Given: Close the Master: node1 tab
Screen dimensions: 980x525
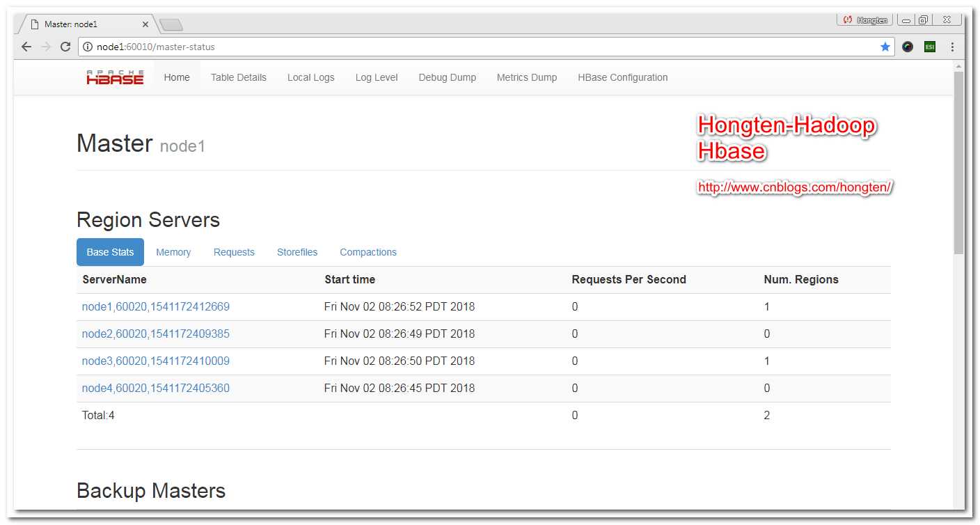Looking at the screenshot, I should coord(145,24).
